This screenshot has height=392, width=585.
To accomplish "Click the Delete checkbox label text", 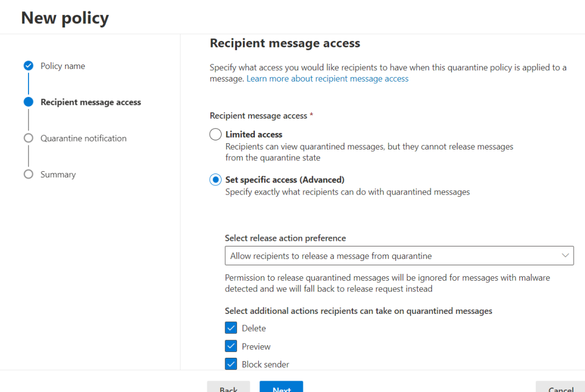I will (254, 328).
